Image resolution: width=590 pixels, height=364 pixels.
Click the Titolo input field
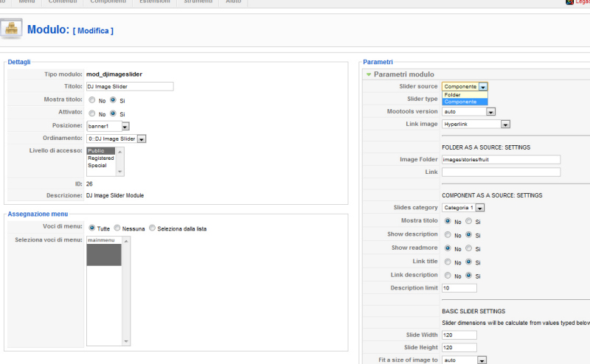coord(130,86)
